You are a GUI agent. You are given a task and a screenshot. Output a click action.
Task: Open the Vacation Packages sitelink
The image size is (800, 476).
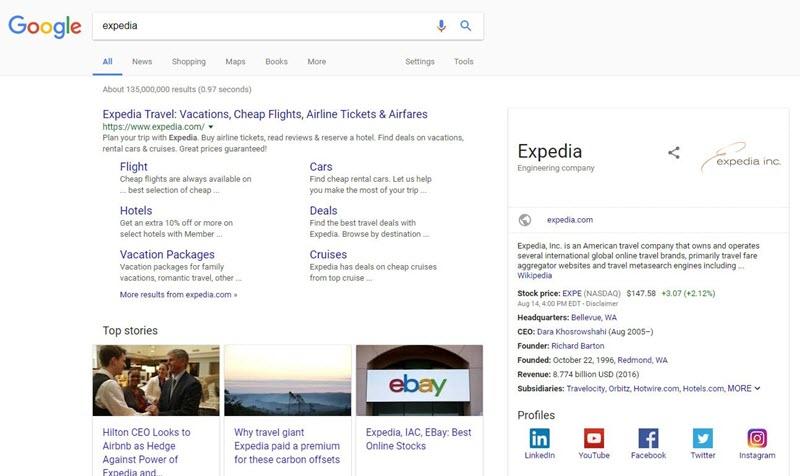[167, 255]
